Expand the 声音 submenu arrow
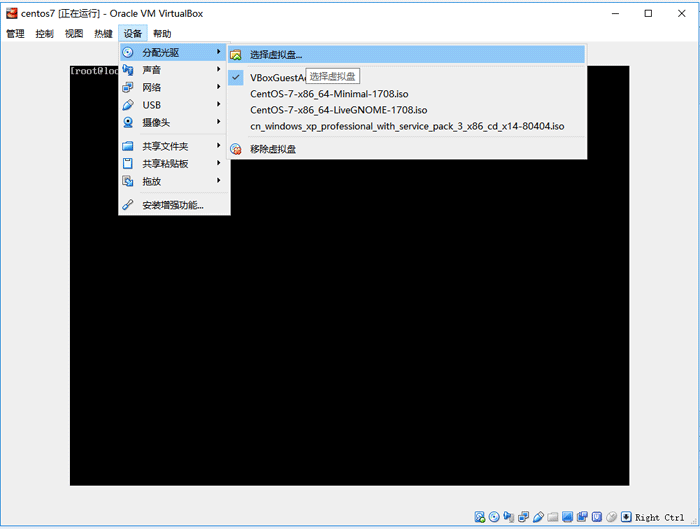 pyautogui.click(x=218, y=69)
